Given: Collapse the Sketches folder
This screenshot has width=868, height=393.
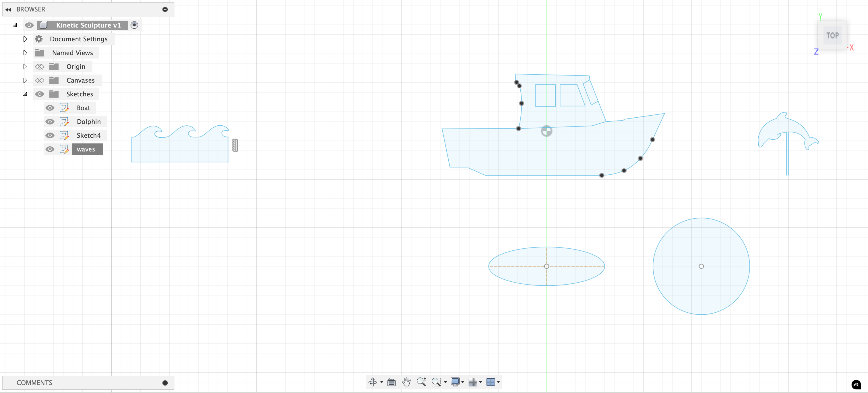Looking at the screenshot, I should tap(25, 94).
